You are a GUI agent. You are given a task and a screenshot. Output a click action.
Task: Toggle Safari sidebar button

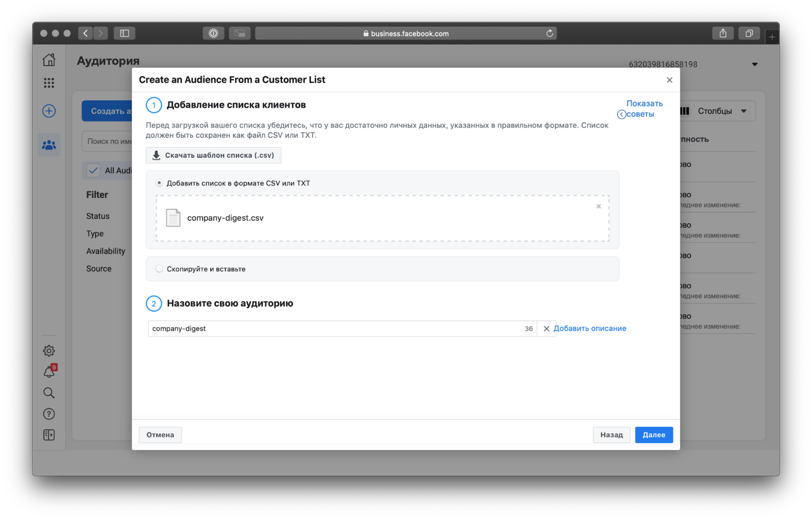tap(125, 33)
